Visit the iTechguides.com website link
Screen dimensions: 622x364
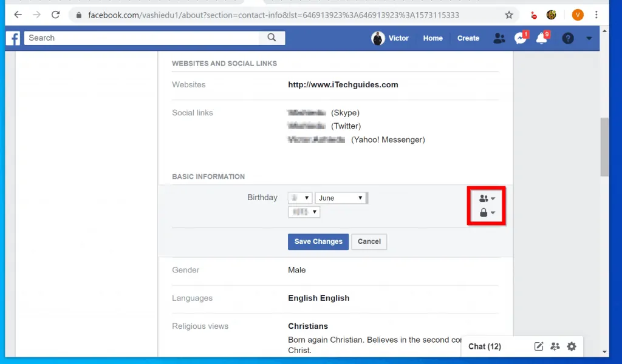[x=343, y=84]
